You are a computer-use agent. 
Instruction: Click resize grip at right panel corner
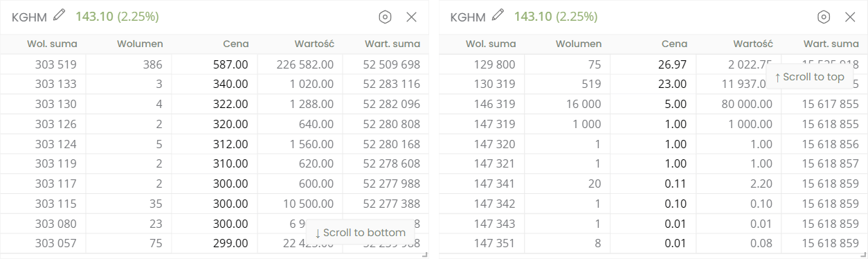tap(863, 255)
